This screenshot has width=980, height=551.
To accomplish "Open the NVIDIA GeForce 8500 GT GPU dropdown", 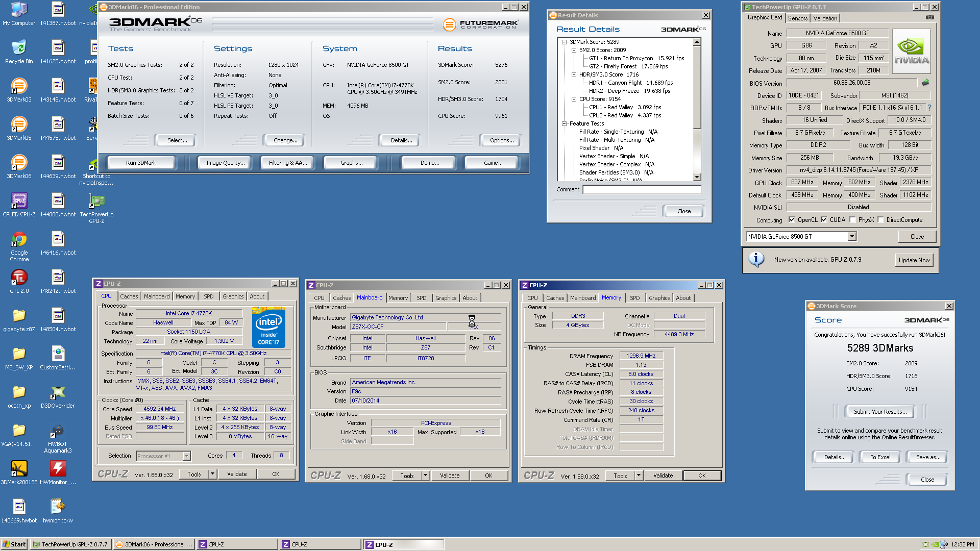I will [852, 236].
